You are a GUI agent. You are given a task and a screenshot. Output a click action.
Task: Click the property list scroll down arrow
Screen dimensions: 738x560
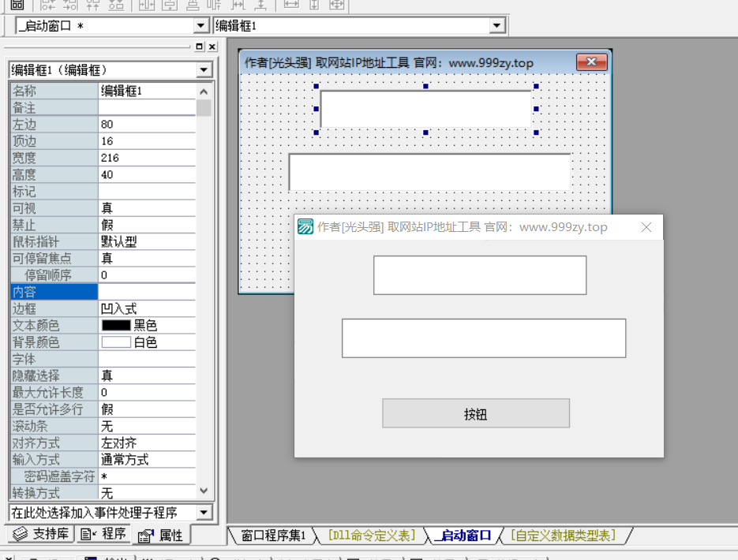click(204, 491)
